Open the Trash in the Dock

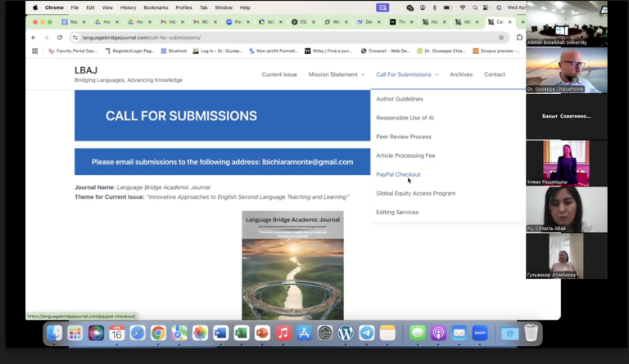click(531, 333)
